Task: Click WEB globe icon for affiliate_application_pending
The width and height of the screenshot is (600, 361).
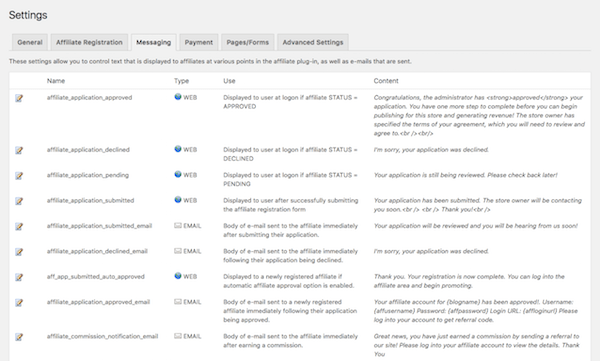Action: point(178,174)
